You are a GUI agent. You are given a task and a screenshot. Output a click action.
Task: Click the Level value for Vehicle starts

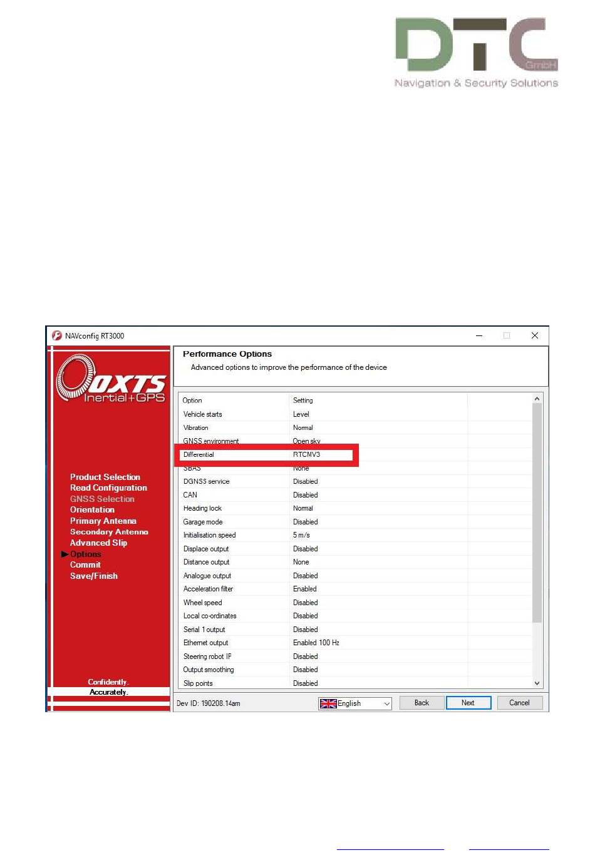click(301, 414)
